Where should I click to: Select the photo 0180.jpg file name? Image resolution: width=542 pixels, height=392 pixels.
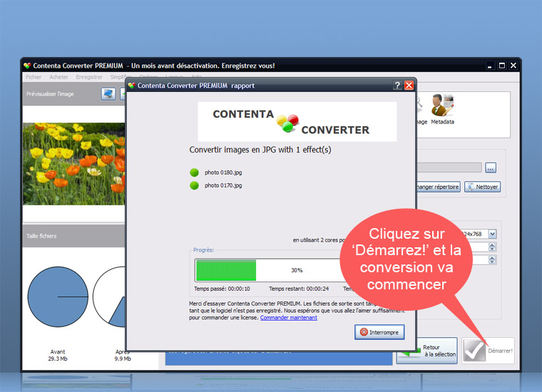pos(223,172)
